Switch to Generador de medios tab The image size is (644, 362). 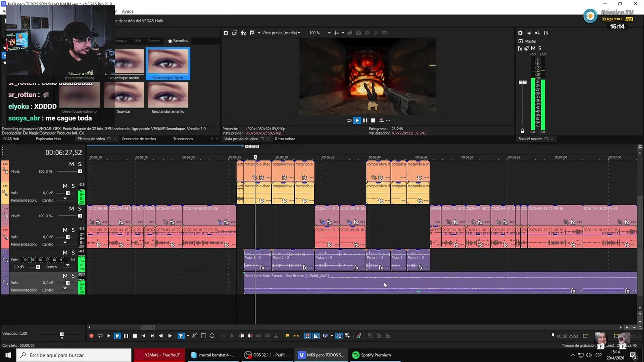[139, 139]
